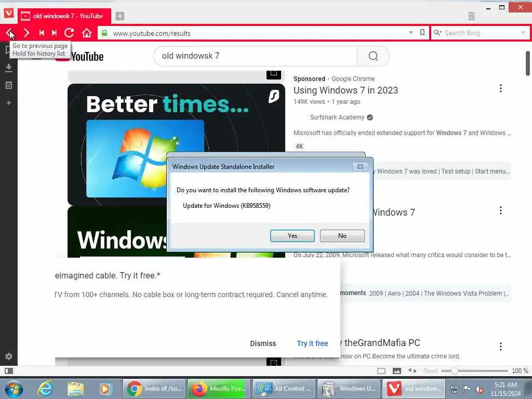The width and height of the screenshot is (532, 399).
Task: Click into the Search Bing field
Action: pos(481,33)
